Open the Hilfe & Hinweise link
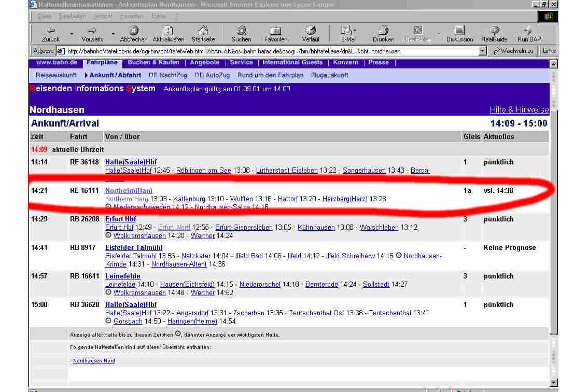The width and height of the screenshot is (588, 392). coord(519,109)
